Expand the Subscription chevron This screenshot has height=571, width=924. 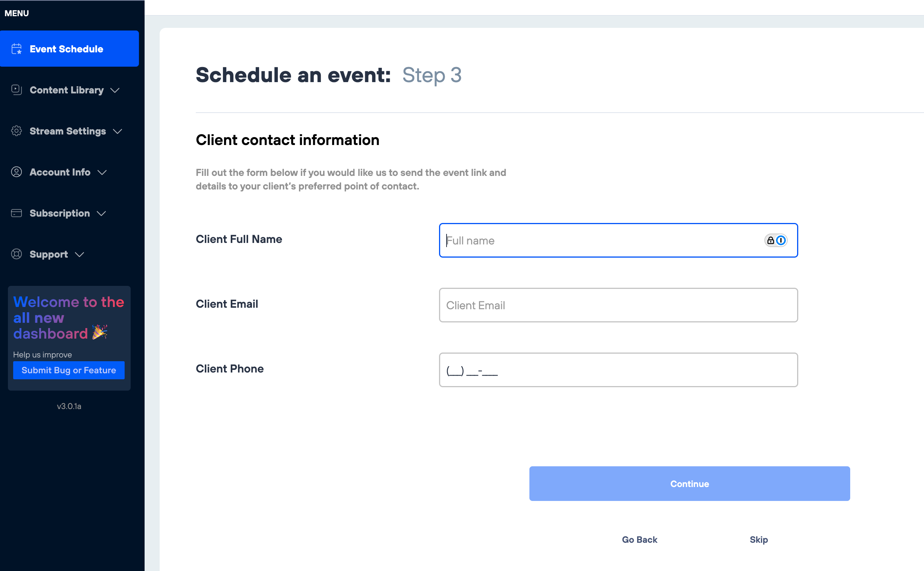101,214
